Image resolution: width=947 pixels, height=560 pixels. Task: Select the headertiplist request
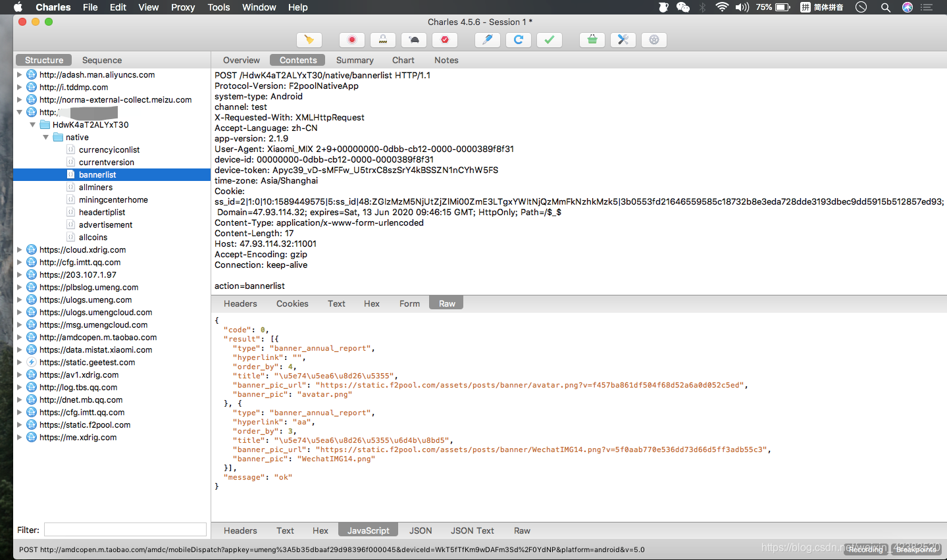102,212
